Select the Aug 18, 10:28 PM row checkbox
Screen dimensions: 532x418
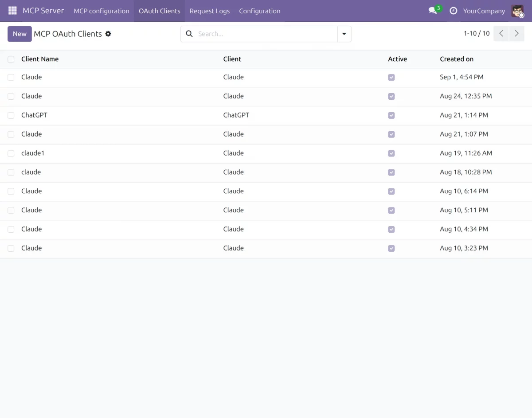coord(11,172)
